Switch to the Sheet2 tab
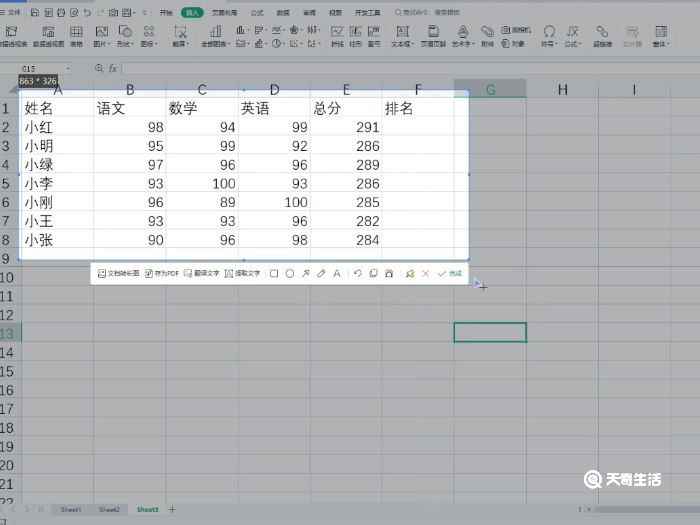This screenshot has width=700, height=525. point(109,509)
